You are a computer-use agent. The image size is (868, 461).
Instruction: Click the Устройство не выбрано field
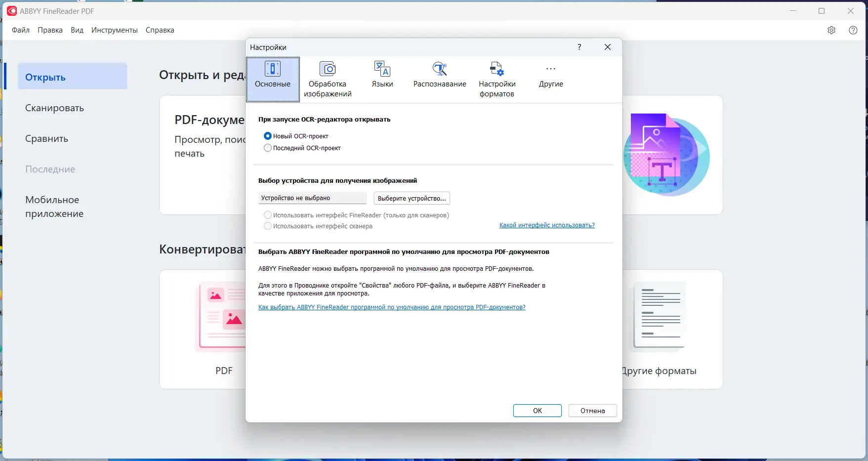click(x=312, y=198)
